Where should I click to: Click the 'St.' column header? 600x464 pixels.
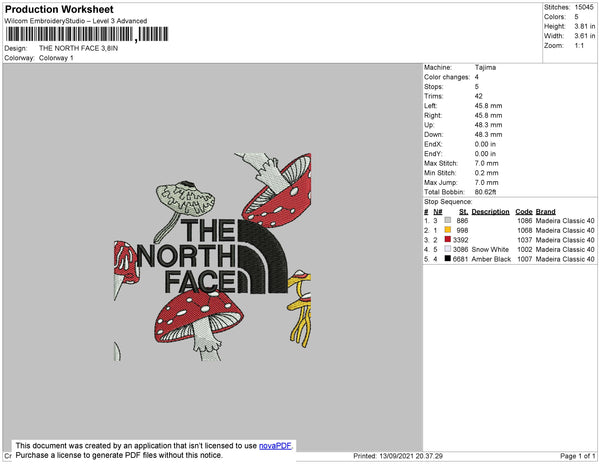[x=463, y=212]
